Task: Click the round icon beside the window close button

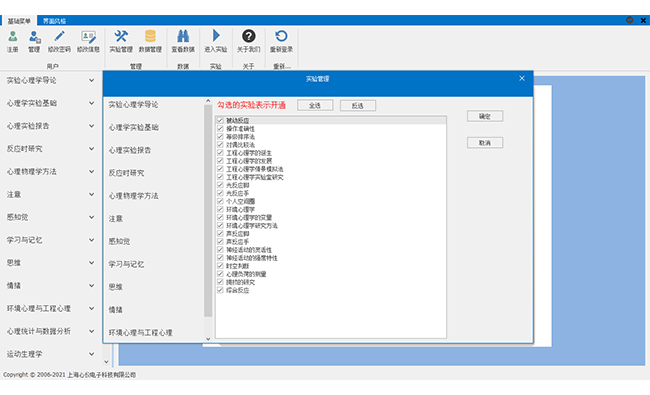Action: point(630,20)
